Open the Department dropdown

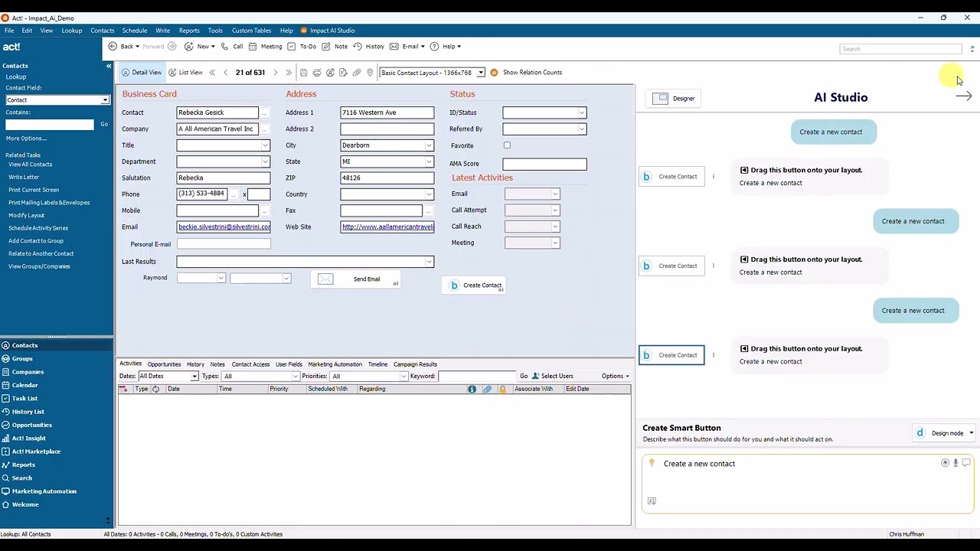266,161
